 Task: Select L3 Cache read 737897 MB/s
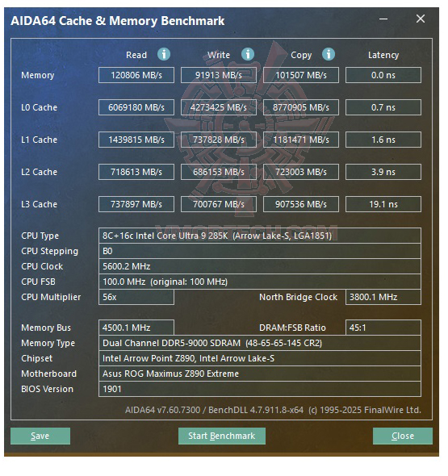[136, 204]
